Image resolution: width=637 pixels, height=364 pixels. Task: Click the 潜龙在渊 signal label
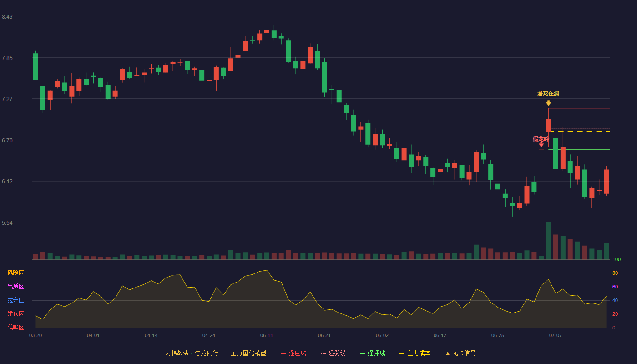[x=548, y=93]
